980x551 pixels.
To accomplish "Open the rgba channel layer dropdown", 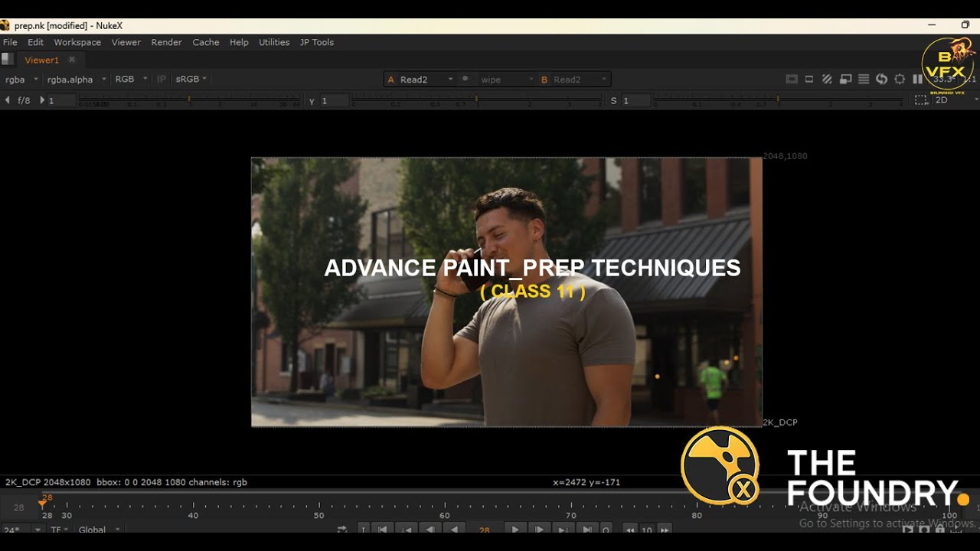I will 21,79.
